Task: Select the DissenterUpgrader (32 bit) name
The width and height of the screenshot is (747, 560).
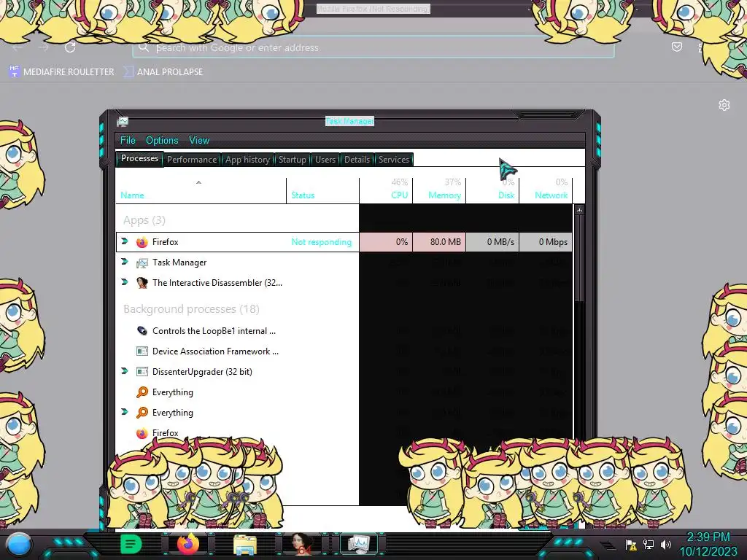Action: coord(203,372)
